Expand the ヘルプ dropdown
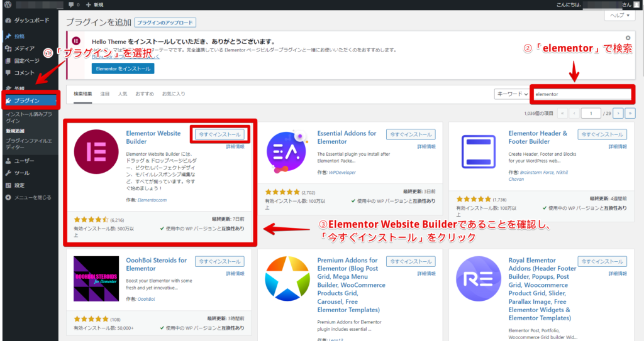 (619, 15)
